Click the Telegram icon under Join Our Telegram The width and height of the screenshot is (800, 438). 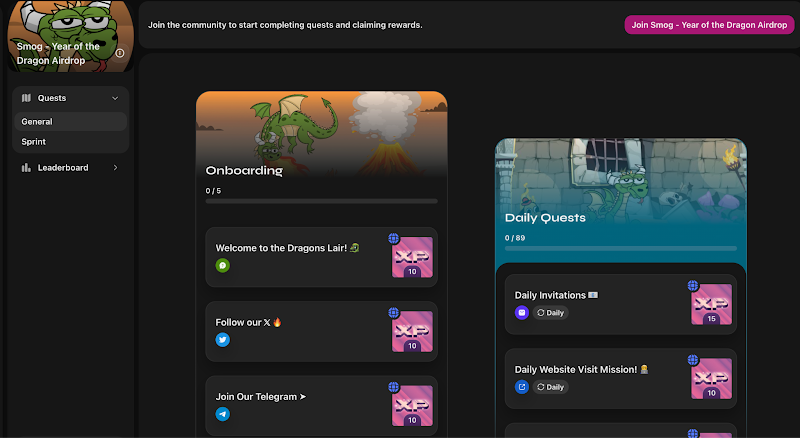tap(222, 415)
